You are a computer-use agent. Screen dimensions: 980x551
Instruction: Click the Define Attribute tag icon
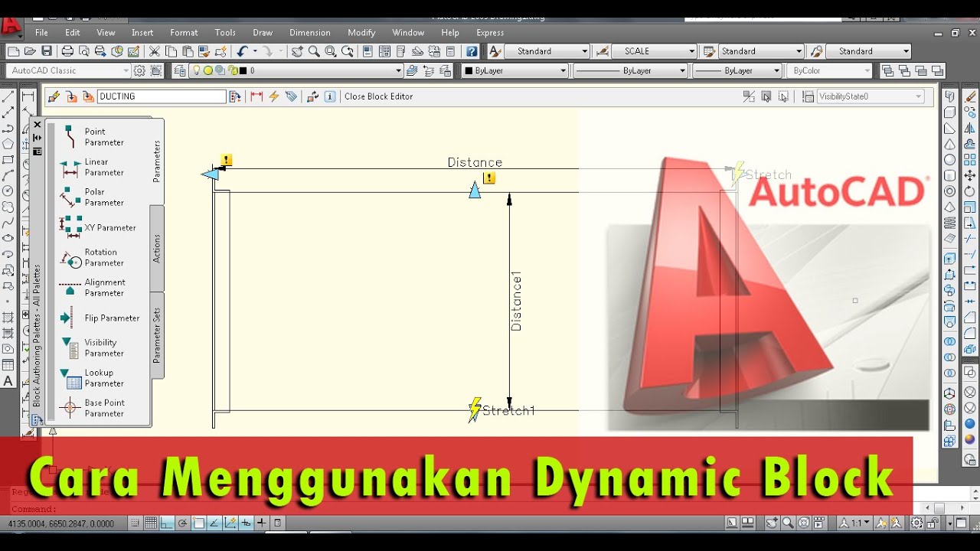click(x=291, y=96)
